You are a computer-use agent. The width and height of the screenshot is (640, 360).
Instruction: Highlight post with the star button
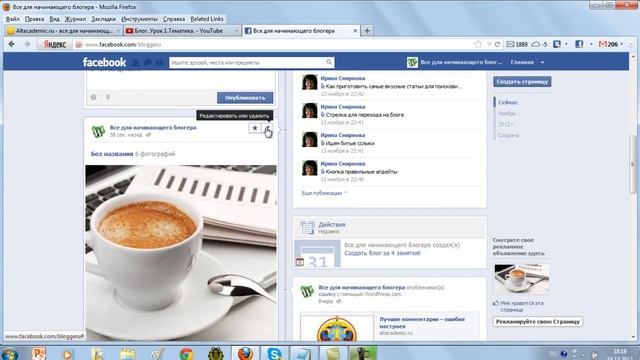[255, 128]
